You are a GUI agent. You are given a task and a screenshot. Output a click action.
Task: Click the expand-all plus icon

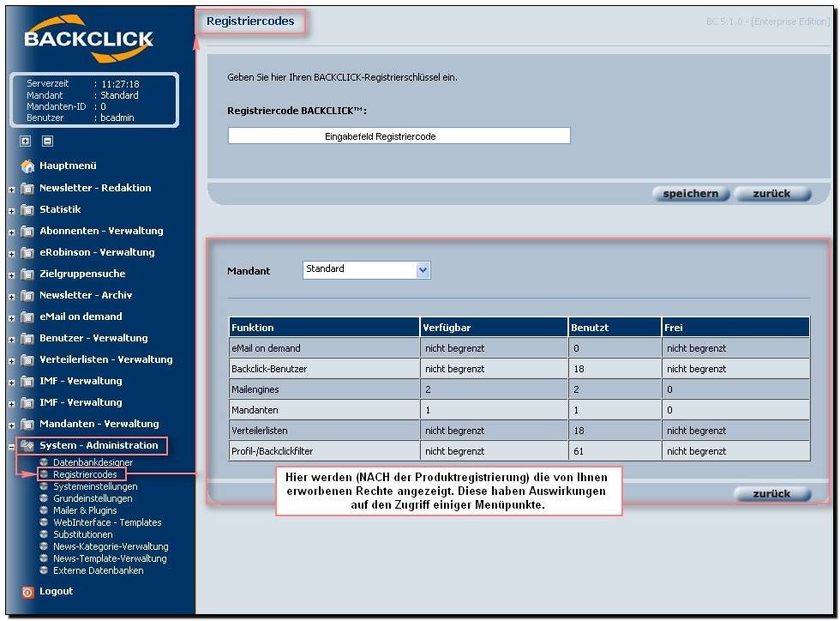[x=26, y=142]
